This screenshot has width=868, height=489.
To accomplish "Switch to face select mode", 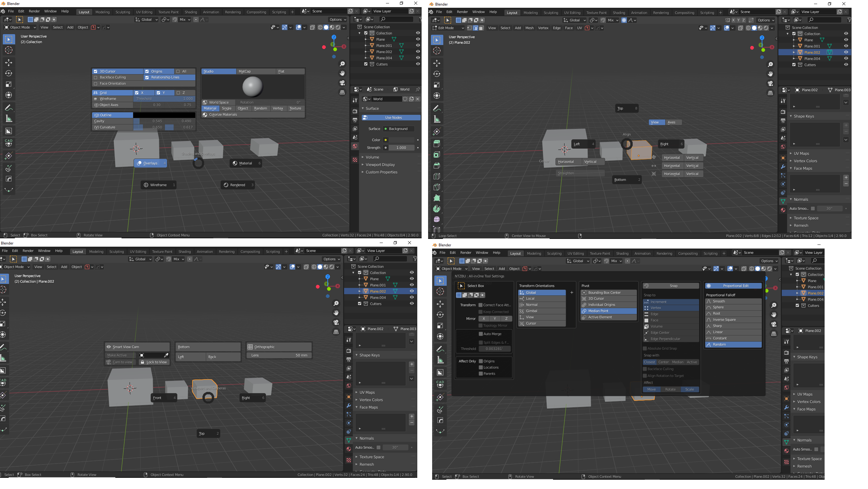I will [481, 28].
